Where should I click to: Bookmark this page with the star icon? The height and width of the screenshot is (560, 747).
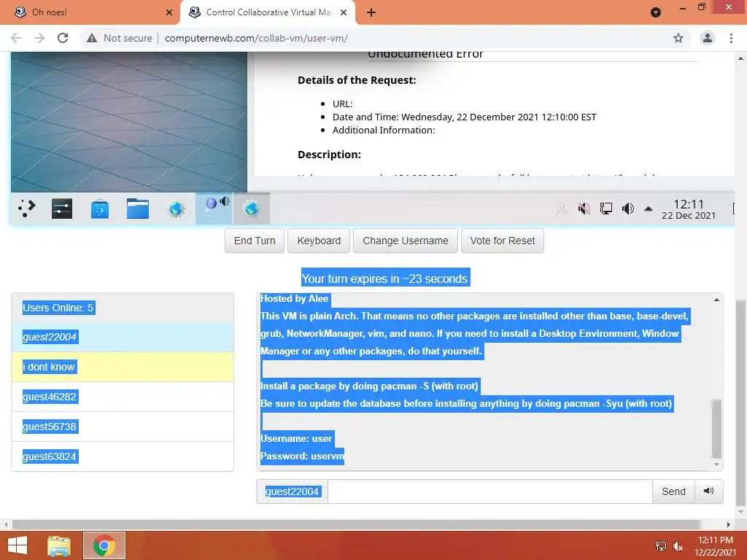(x=678, y=38)
